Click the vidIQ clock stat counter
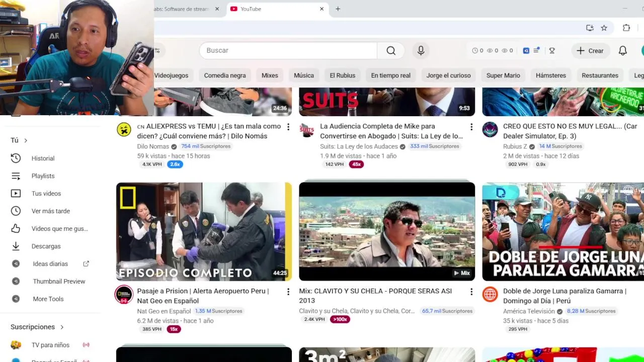 (x=477, y=50)
